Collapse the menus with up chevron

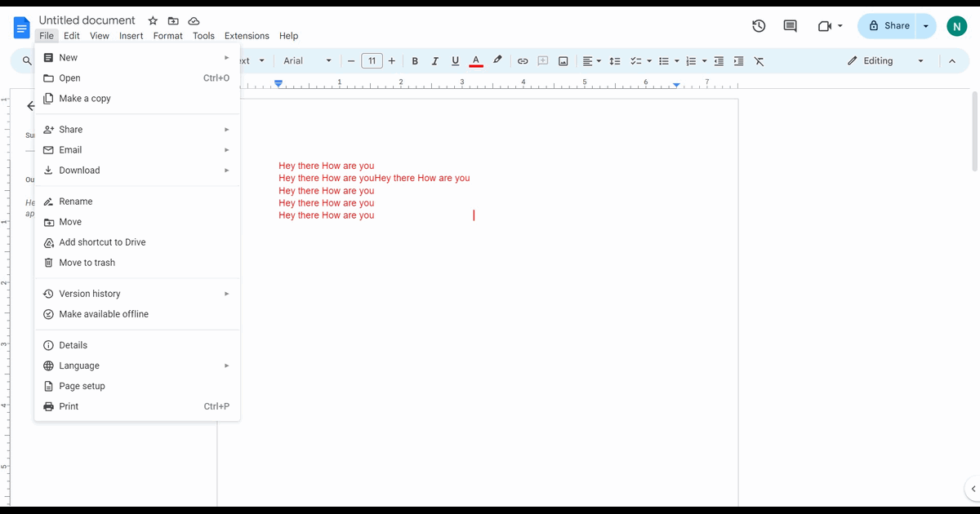[x=952, y=61]
